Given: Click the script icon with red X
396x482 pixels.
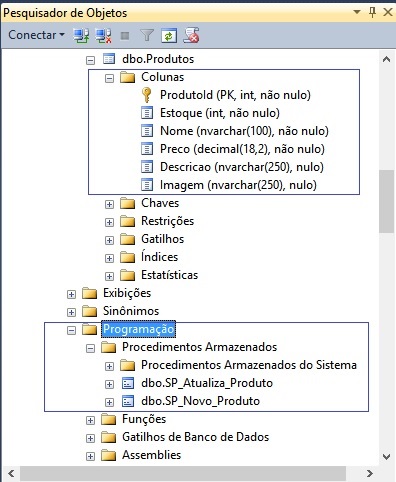Looking at the screenshot, I should click(x=191, y=35).
